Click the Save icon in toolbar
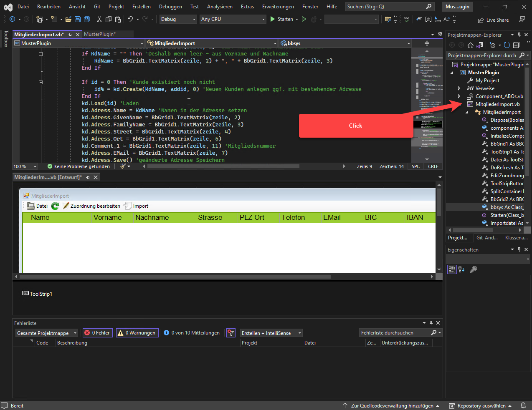The height and width of the screenshot is (410, 532). (78, 19)
